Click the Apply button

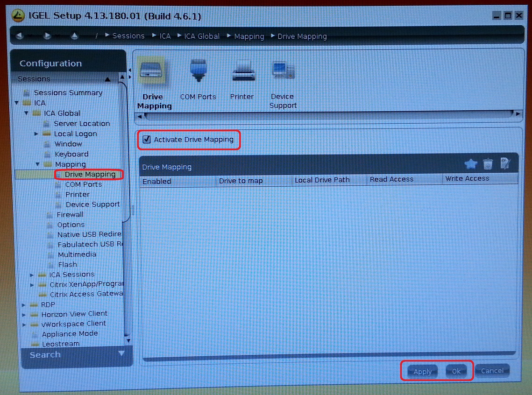[422, 372]
